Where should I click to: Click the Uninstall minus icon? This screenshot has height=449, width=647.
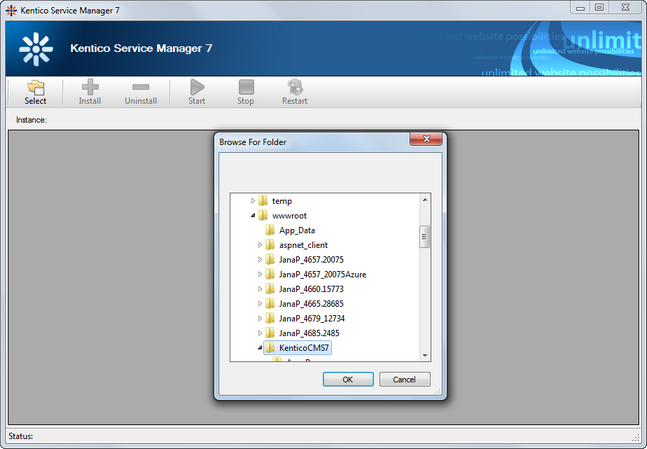pyautogui.click(x=141, y=87)
